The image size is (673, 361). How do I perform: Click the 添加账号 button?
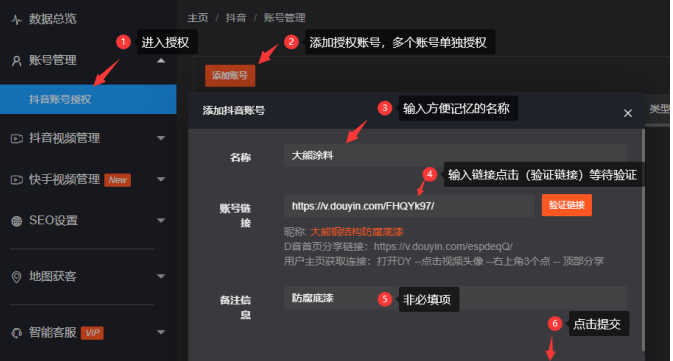click(x=230, y=76)
